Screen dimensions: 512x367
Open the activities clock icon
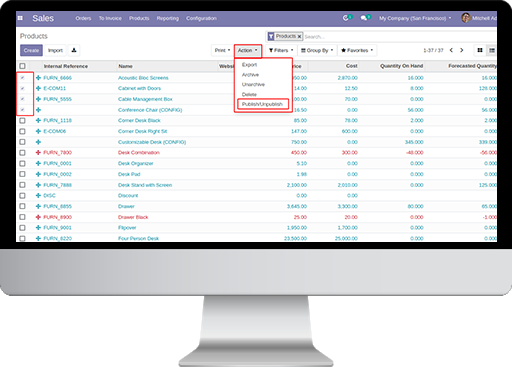tap(346, 18)
